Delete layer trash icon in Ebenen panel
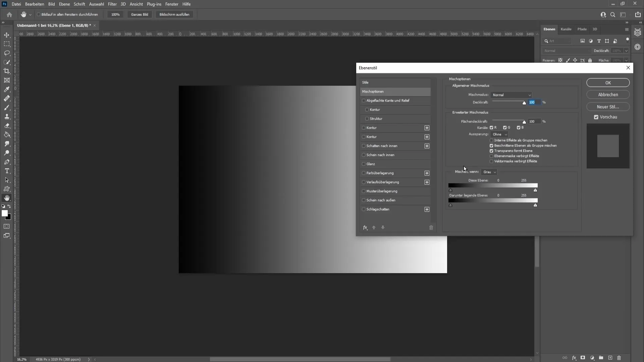Screen dimensions: 644x362 [x=619, y=358]
